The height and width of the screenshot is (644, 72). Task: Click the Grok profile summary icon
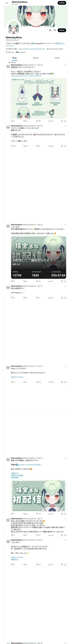(x=50, y=30)
